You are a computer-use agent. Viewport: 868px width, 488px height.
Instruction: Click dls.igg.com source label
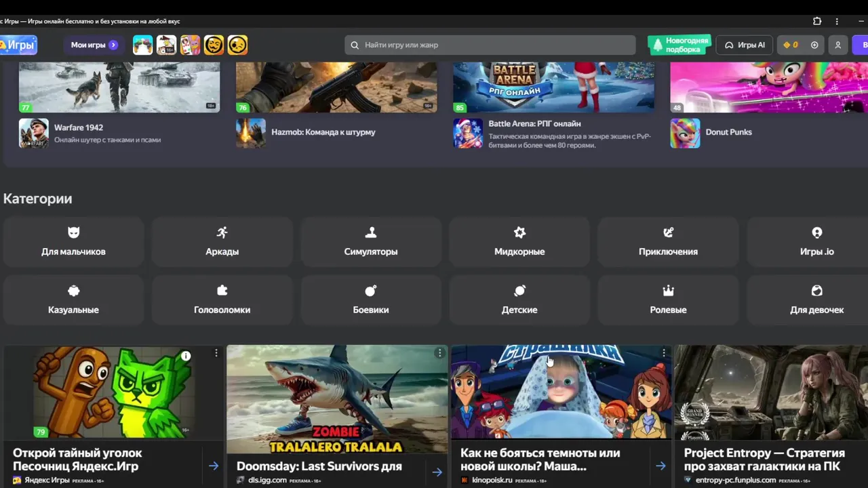click(x=267, y=480)
